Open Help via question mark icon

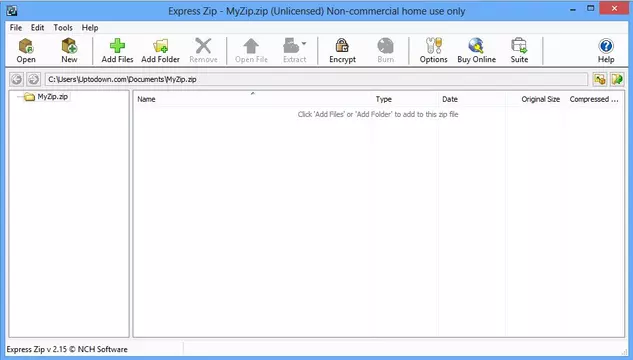click(x=606, y=50)
